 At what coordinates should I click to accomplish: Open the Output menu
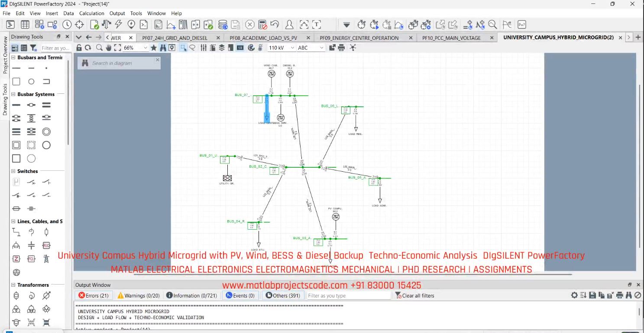pyautogui.click(x=117, y=13)
